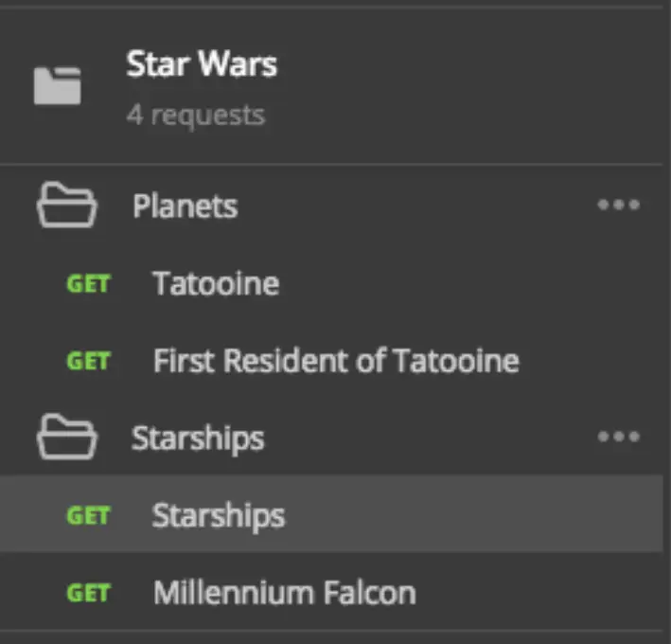Click empty space in the highlighted Starships row
The width and height of the screenshot is (671, 644).
click(473, 515)
